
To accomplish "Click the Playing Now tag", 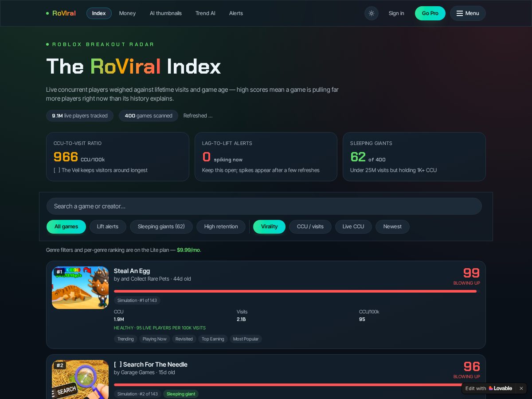I will click(x=155, y=339).
